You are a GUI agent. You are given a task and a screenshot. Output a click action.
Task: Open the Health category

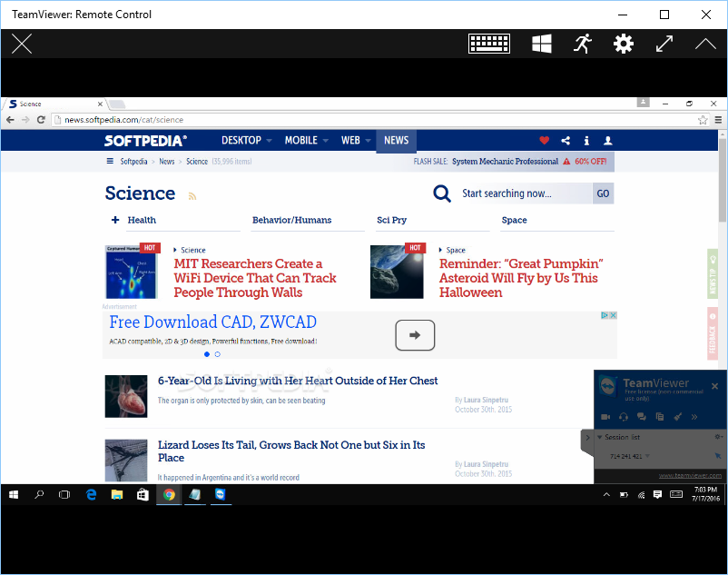tap(142, 220)
